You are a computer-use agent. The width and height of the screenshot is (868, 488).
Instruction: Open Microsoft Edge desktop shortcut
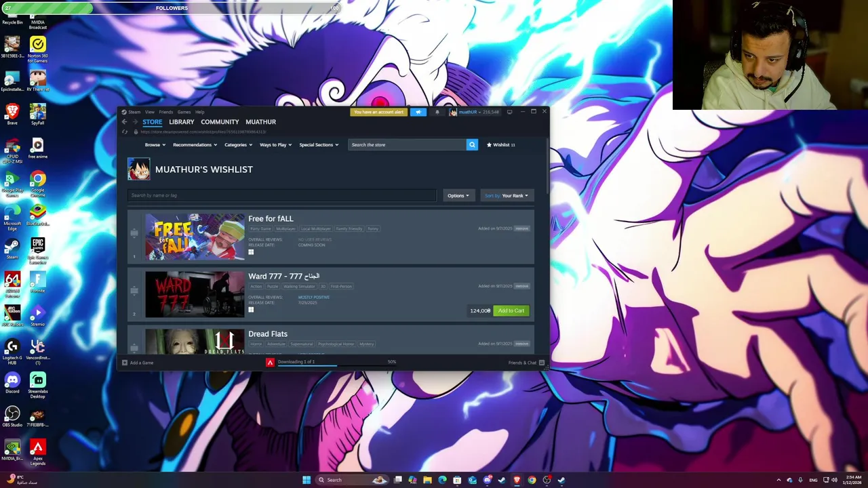pyautogui.click(x=12, y=217)
